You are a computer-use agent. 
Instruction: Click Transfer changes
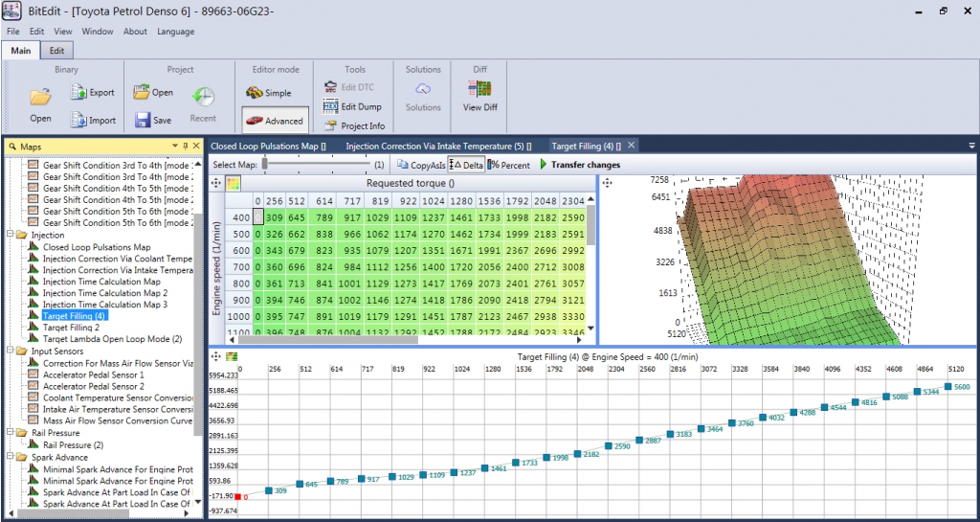[x=580, y=165]
